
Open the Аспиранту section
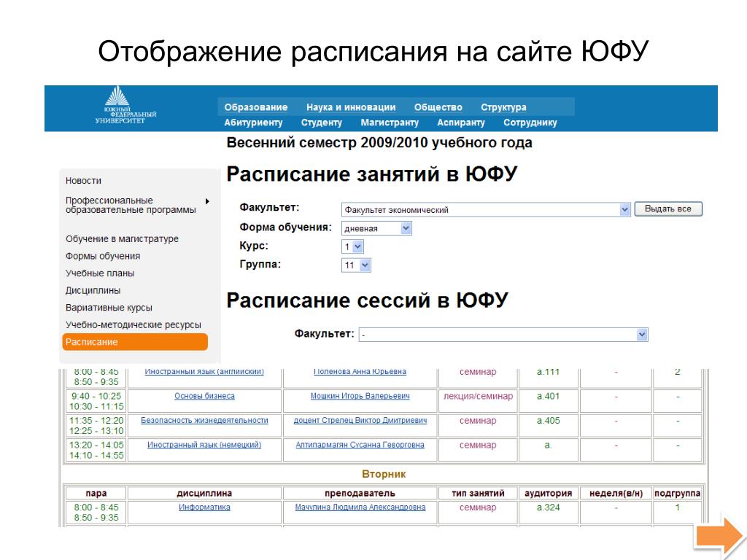461,122
